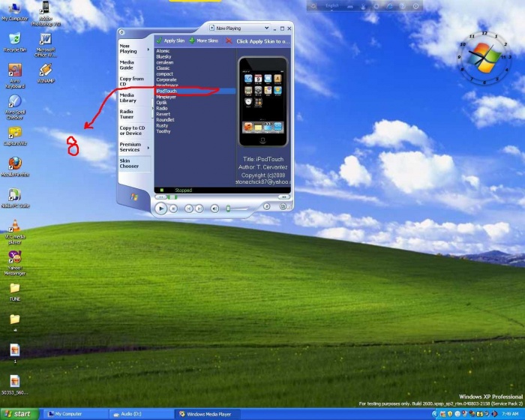Select the Revert skin
525x420 pixels.
[x=163, y=114]
